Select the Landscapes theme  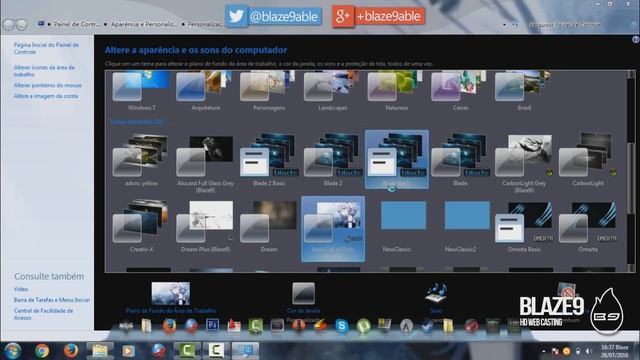[333, 91]
